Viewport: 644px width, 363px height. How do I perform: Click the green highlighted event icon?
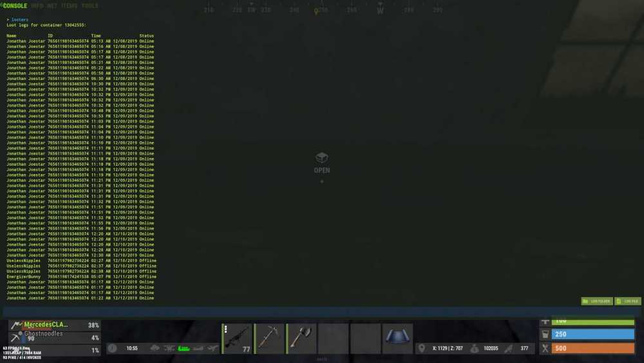184,348
